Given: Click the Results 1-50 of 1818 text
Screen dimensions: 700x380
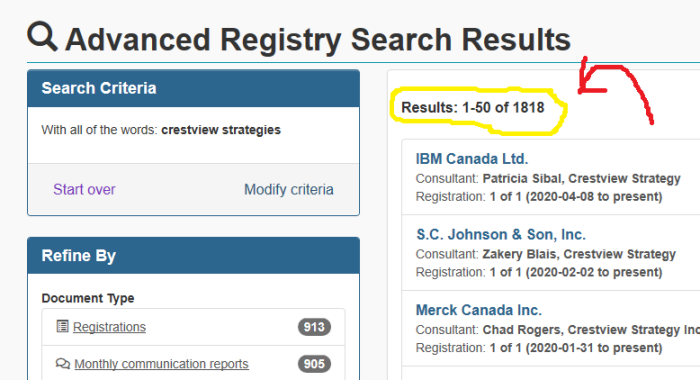Looking at the screenshot, I should (x=473, y=108).
